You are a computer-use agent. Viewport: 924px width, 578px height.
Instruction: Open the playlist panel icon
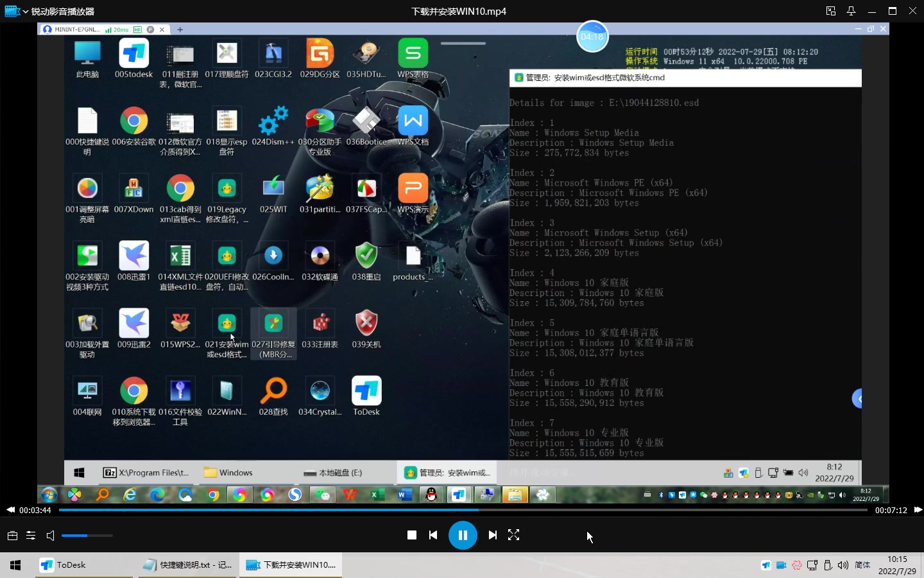(x=12, y=535)
